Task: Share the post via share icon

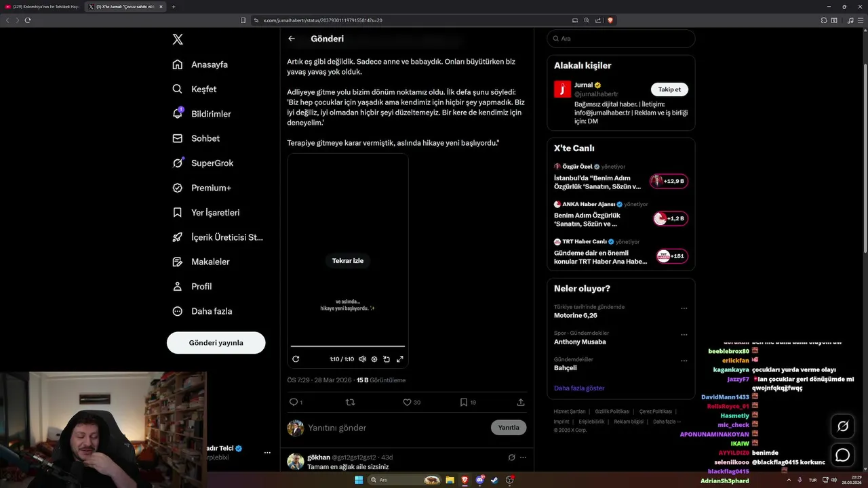Action: 521,402
